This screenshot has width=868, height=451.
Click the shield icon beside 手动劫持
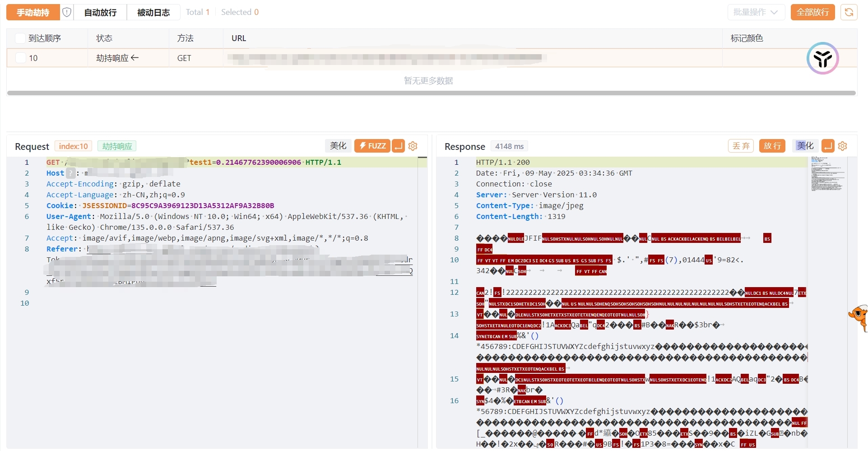tap(67, 12)
